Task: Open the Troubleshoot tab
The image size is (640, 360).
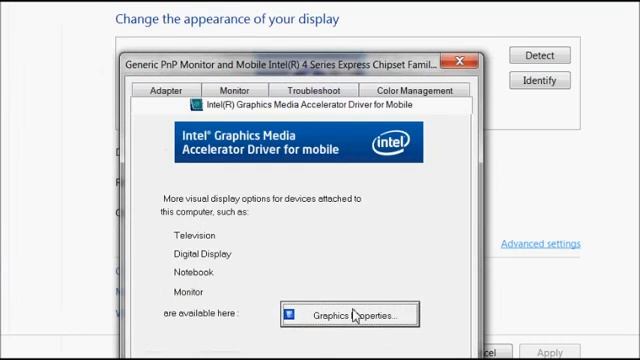Action: tap(313, 91)
